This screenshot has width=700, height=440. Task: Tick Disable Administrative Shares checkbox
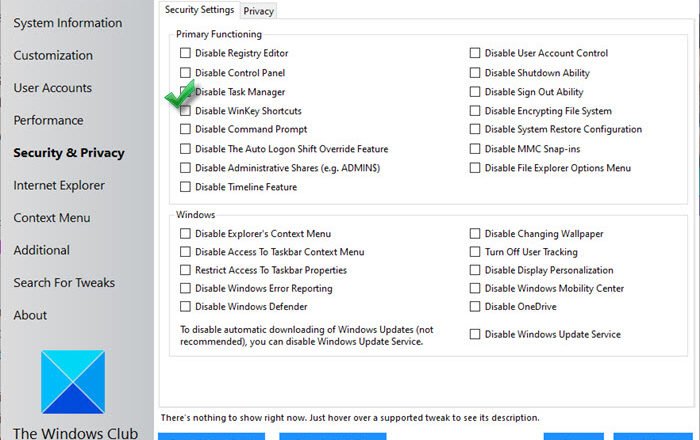(185, 168)
